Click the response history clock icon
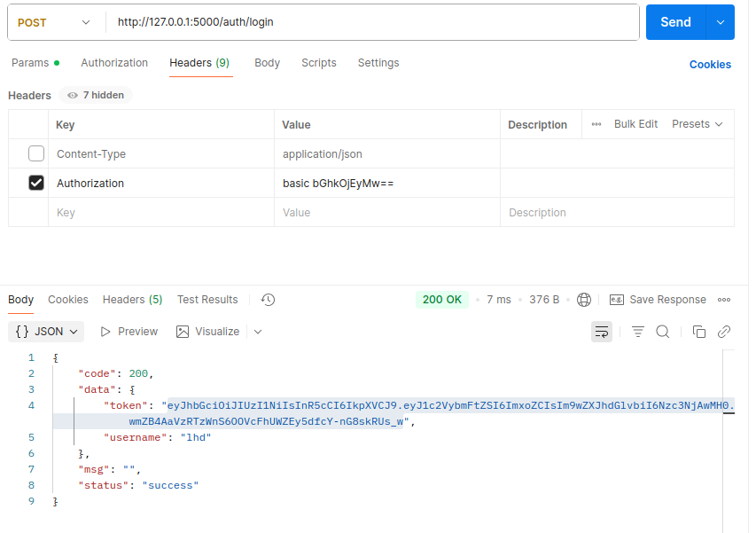756x533 pixels. pos(268,300)
